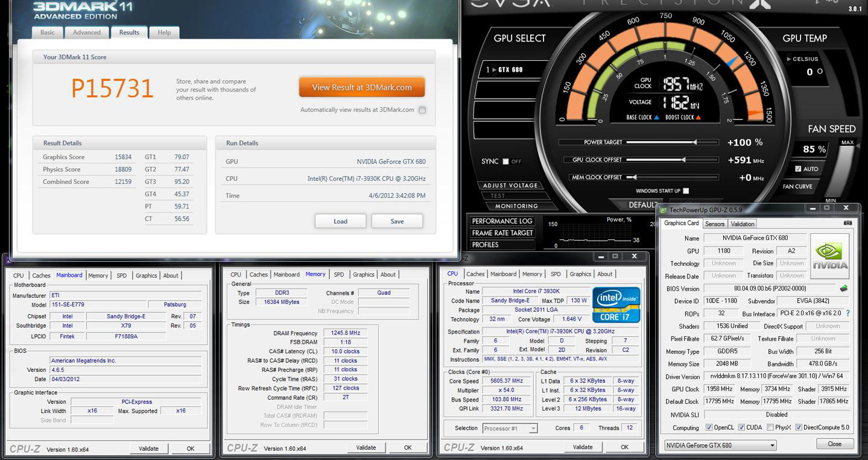Screen dimensions: 868x460
Task: Open the Processor #1 selection dropdown
Action: click(510, 429)
